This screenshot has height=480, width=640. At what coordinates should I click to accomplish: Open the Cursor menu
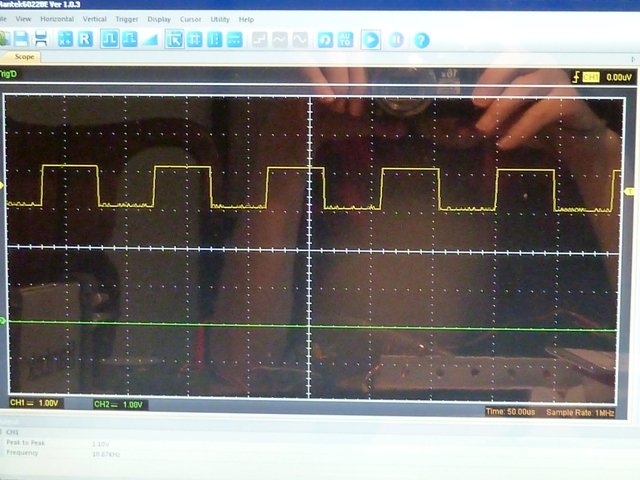191,19
